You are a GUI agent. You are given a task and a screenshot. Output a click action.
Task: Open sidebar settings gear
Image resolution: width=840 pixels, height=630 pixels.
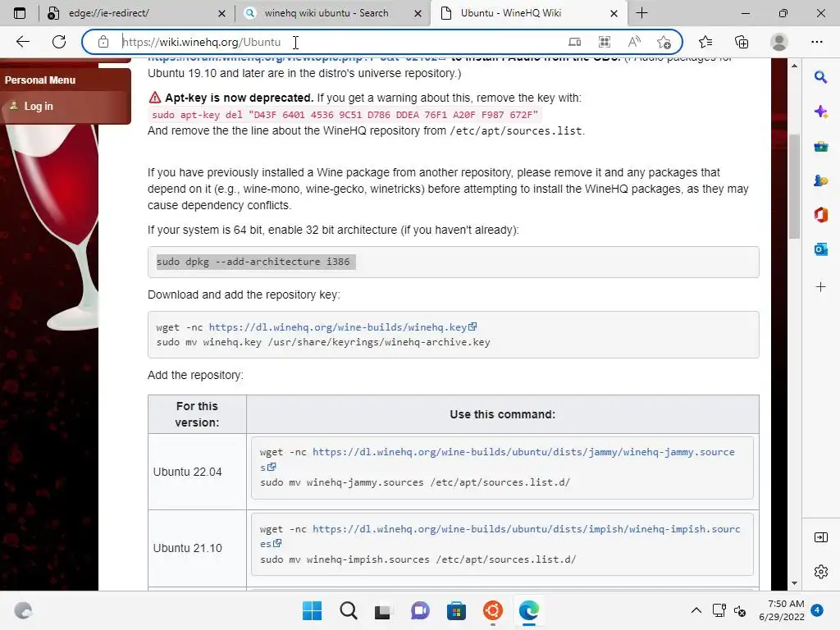click(820, 572)
